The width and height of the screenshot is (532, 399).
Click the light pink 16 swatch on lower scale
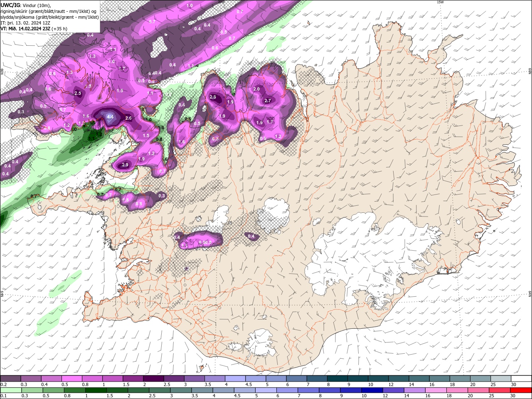(x=436, y=390)
